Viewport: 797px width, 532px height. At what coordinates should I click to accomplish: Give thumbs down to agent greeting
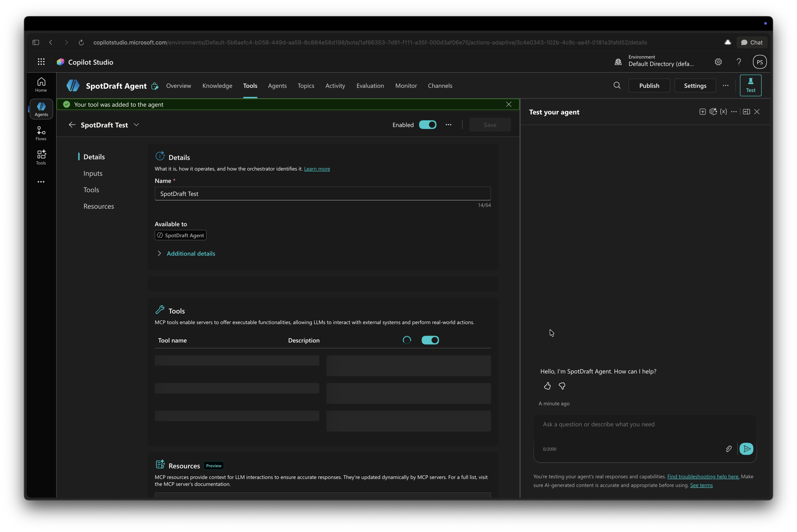(x=562, y=386)
